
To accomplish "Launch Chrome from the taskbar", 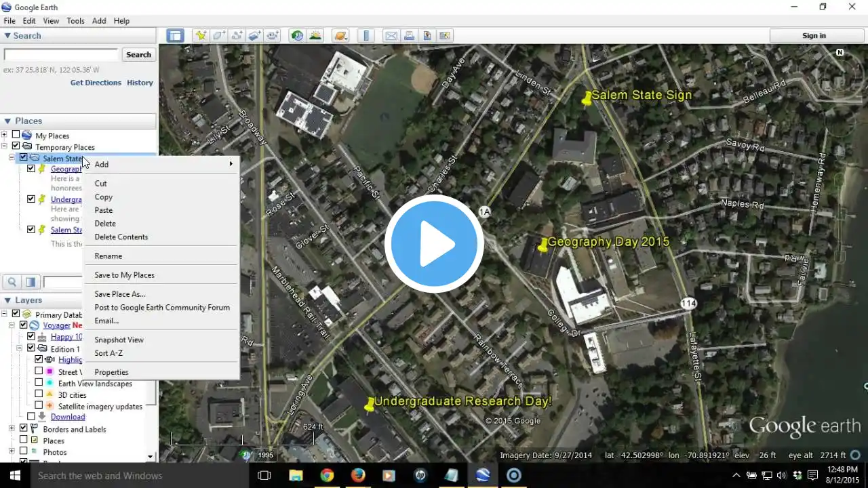I will tap(327, 475).
